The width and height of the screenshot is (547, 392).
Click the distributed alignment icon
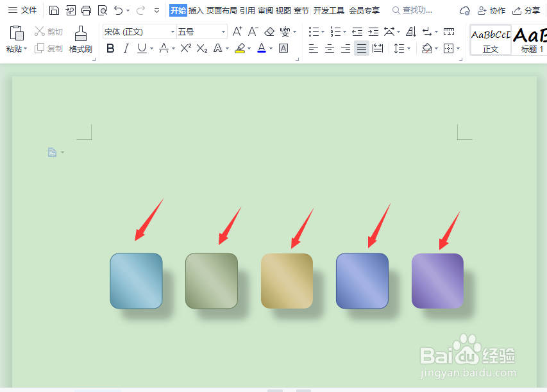click(378, 48)
